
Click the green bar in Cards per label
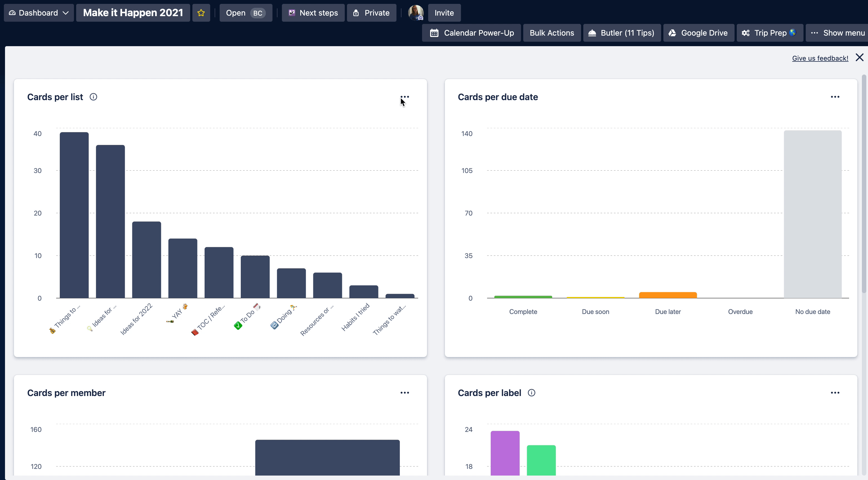point(541,460)
